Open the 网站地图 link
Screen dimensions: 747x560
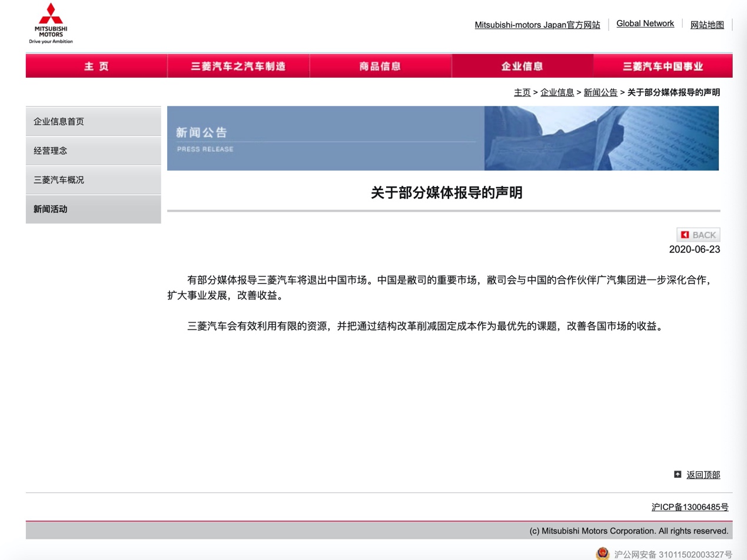tap(707, 25)
